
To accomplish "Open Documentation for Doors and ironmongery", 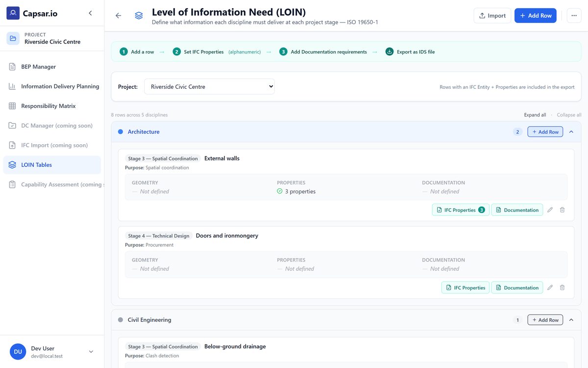I will tap(517, 288).
